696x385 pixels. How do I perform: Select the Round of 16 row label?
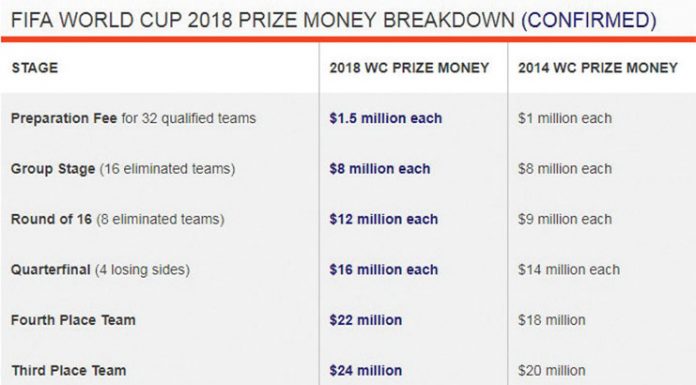pyautogui.click(x=118, y=219)
